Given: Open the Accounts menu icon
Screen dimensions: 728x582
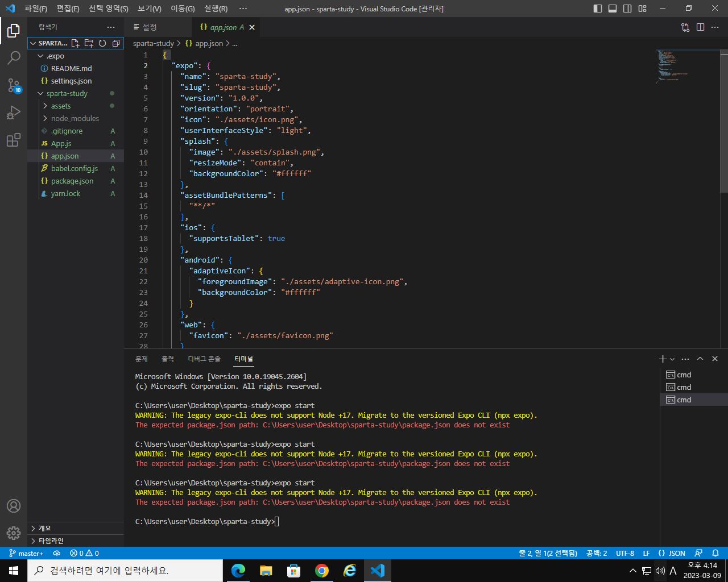Looking at the screenshot, I should pyautogui.click(x=14, y=506).
